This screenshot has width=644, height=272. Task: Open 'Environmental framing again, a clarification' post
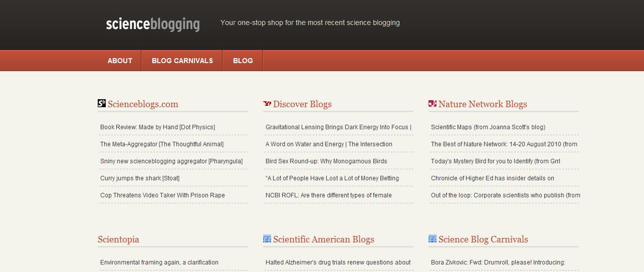pos(159,262)
